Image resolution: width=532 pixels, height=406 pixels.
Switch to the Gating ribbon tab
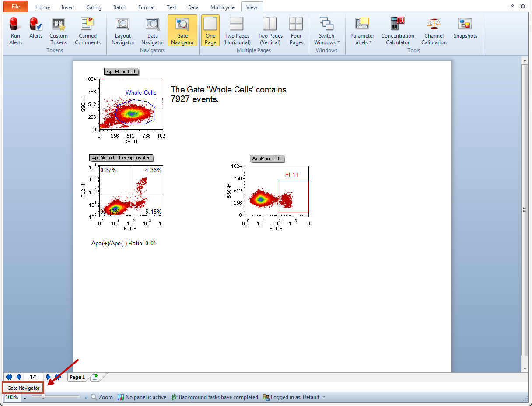[94, 7]
